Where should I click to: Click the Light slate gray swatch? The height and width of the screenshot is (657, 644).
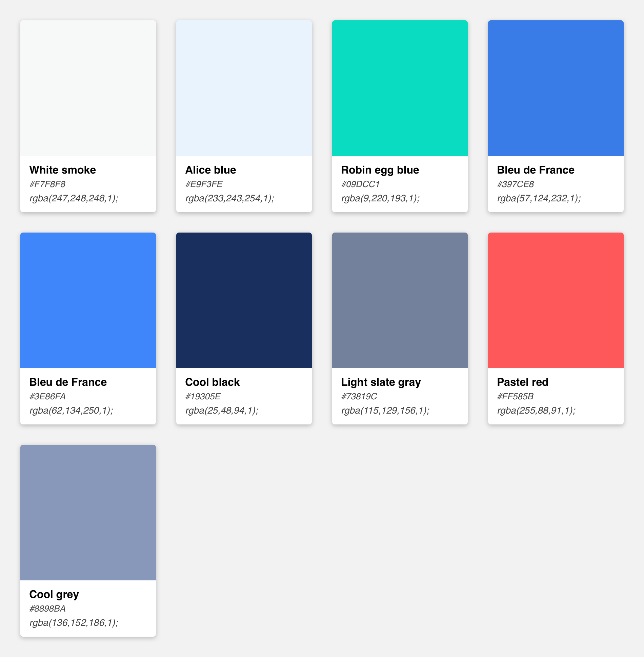(400, 300)
